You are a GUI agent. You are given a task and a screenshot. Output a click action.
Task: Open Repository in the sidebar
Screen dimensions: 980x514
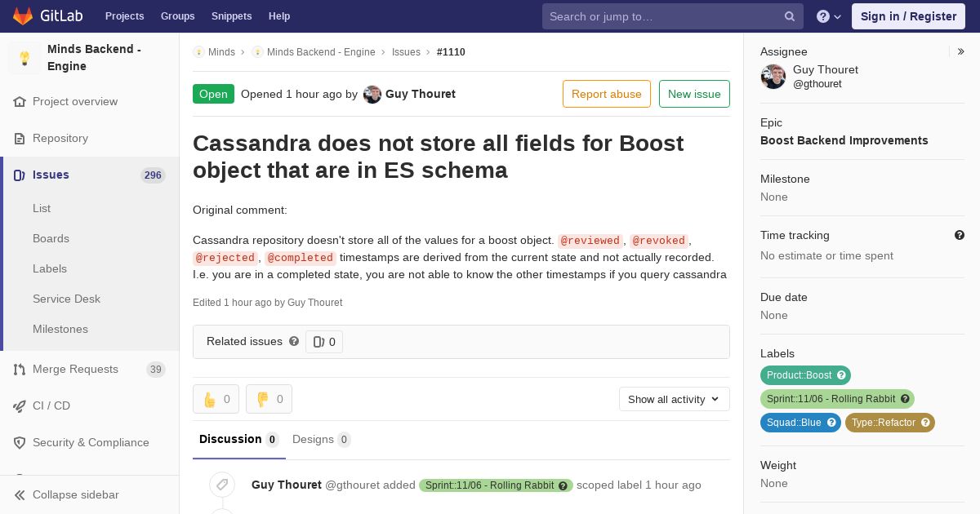90,138
